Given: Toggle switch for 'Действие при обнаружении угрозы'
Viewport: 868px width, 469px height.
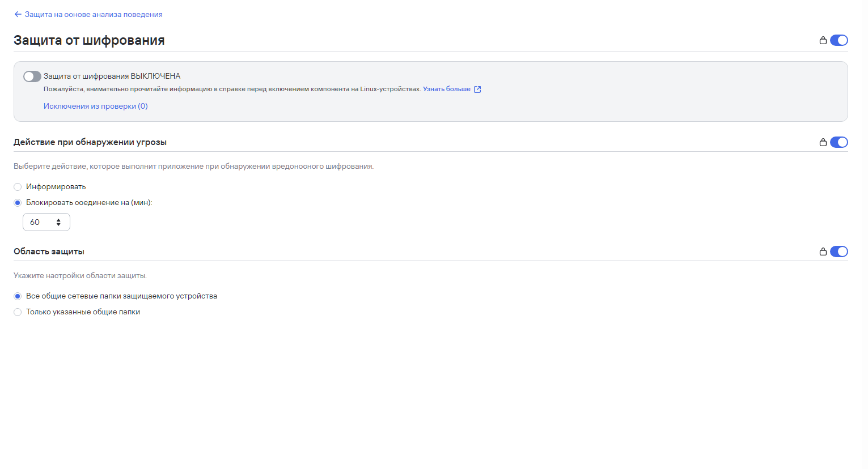Looking at the screenshot, I should [839, 142].
